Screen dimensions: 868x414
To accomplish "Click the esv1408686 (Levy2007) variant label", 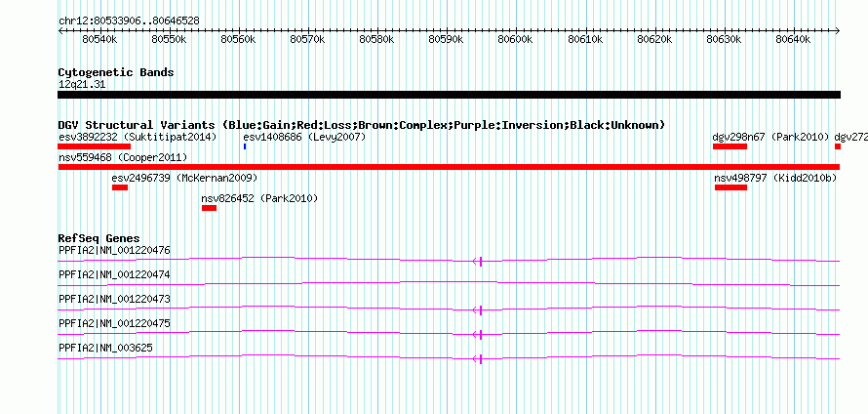I will 304,137.
